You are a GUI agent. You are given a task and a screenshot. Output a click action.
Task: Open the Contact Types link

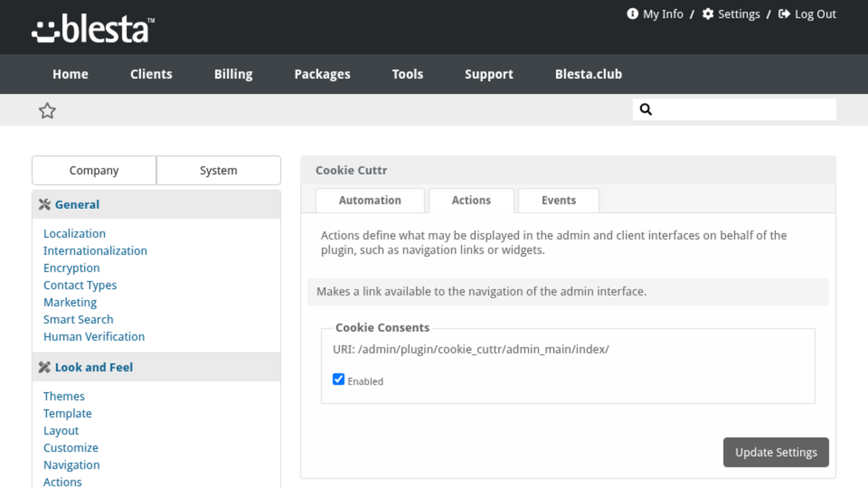(x=80, y=285)
